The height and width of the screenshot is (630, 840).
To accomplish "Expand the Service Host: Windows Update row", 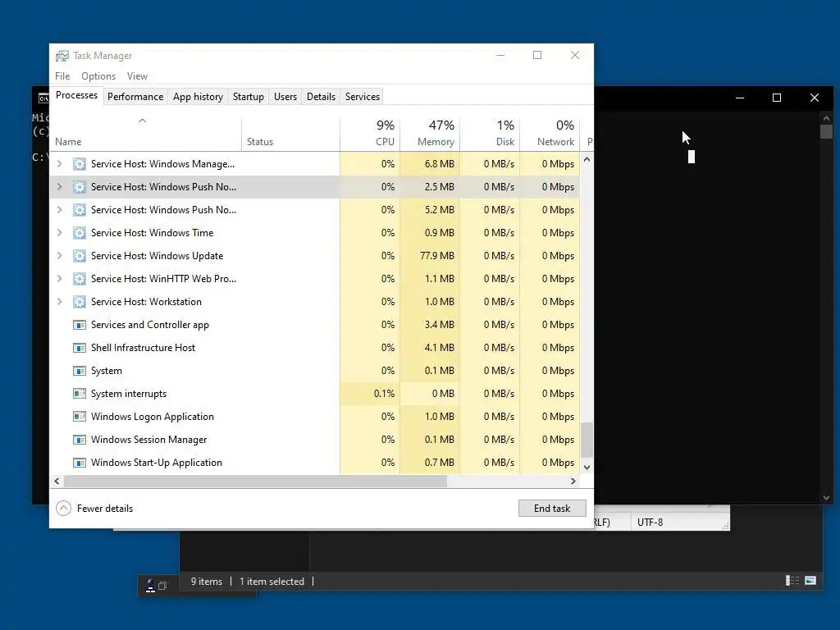I will [59, 256].
